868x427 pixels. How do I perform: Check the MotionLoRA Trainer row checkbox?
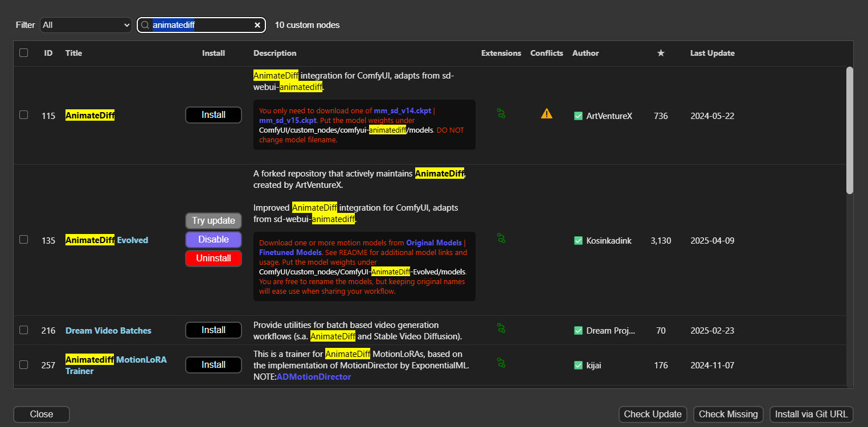tap(23, 364)
